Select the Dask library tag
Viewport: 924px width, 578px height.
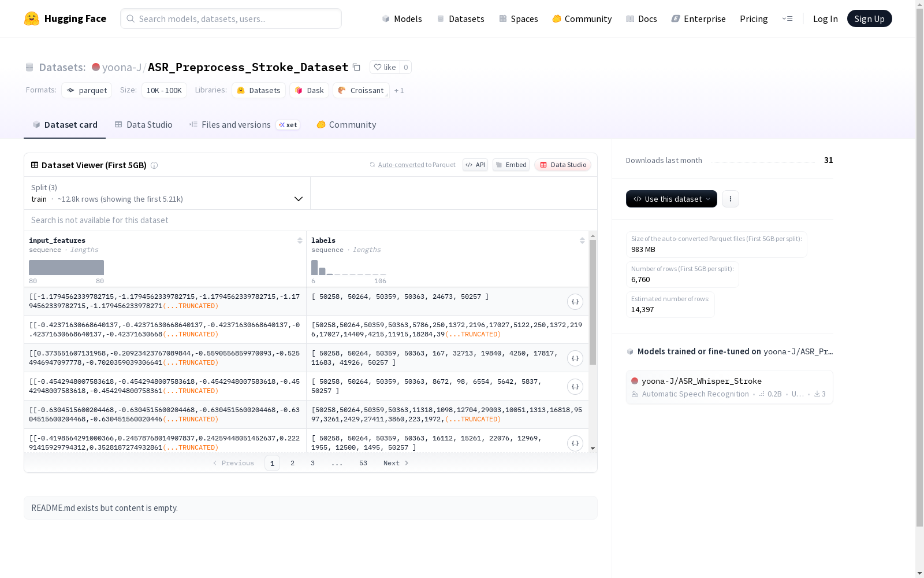[x=309, y=90]
